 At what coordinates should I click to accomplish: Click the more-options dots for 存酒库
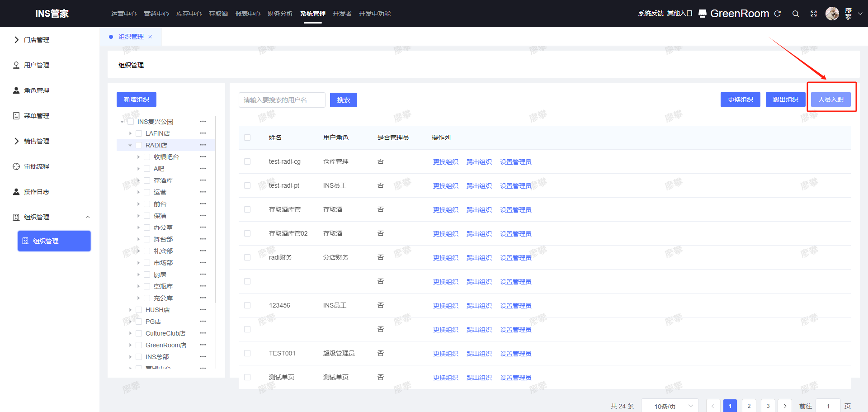pyautogui.click(x=203, y=180)
